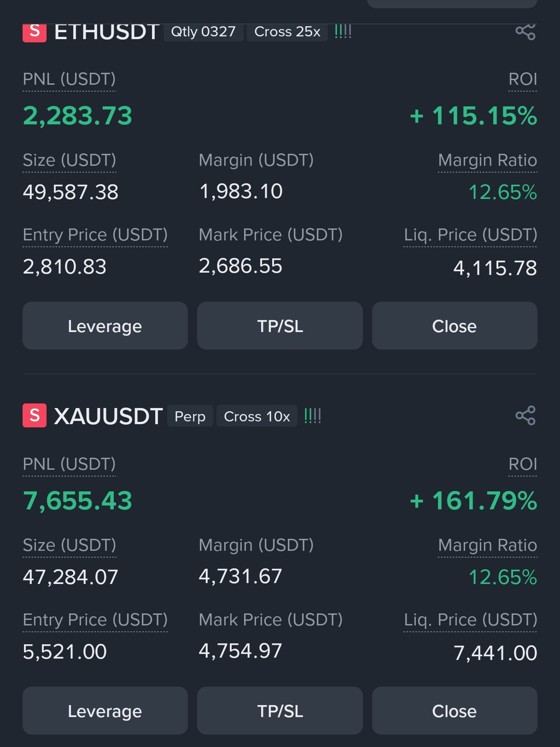Tap XAUUSDT Margin Ratio label
Viewport: 560px width, 747px height.
coord(487,545)
